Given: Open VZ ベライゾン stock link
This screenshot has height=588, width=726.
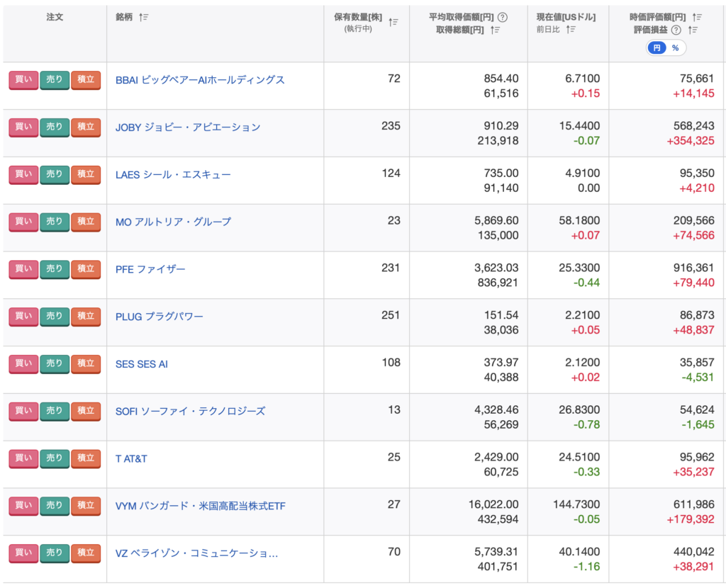Looking at the screenshot, I should tap(196, 553).
